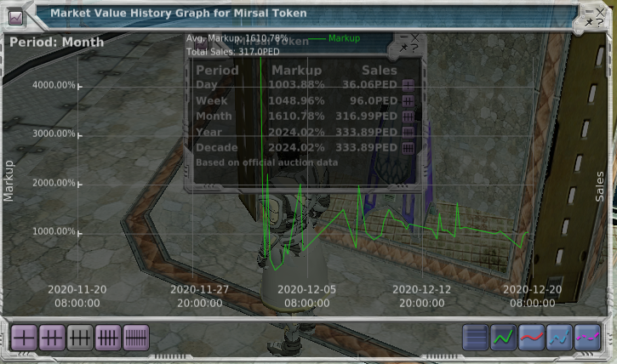Select the Day period button in graph toolbar

pos(24,338)
